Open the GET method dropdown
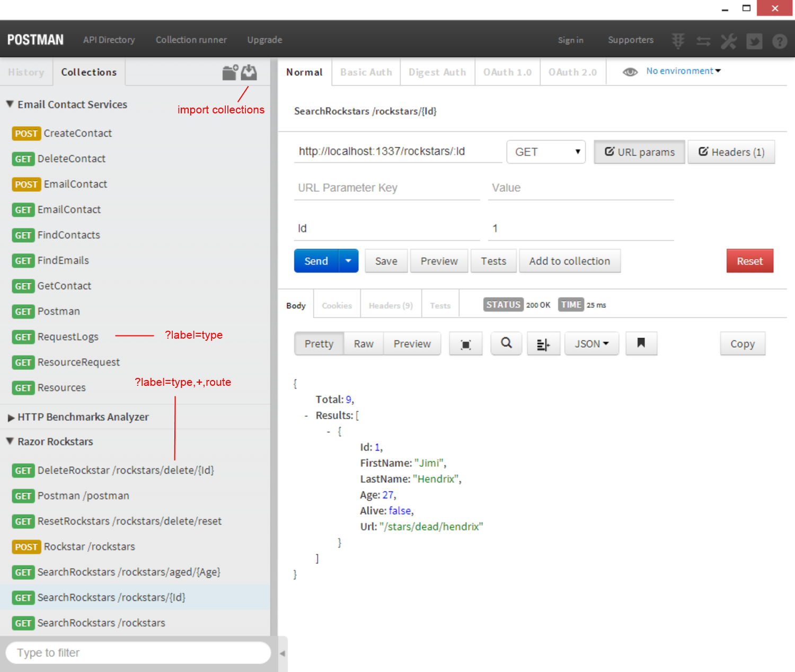This screenshot has height=672, width=795. [x=546, y=152]
